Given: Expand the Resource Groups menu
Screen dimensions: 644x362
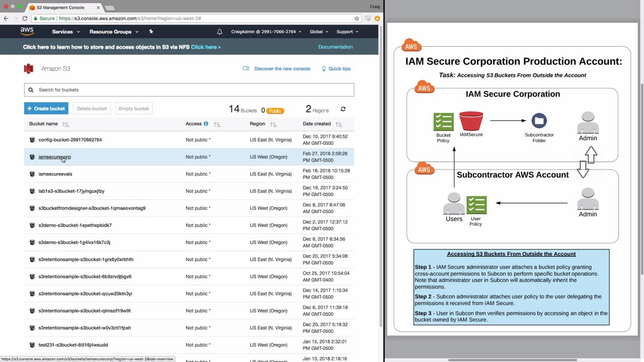Looking at the screenshot, I should [114, 32].
